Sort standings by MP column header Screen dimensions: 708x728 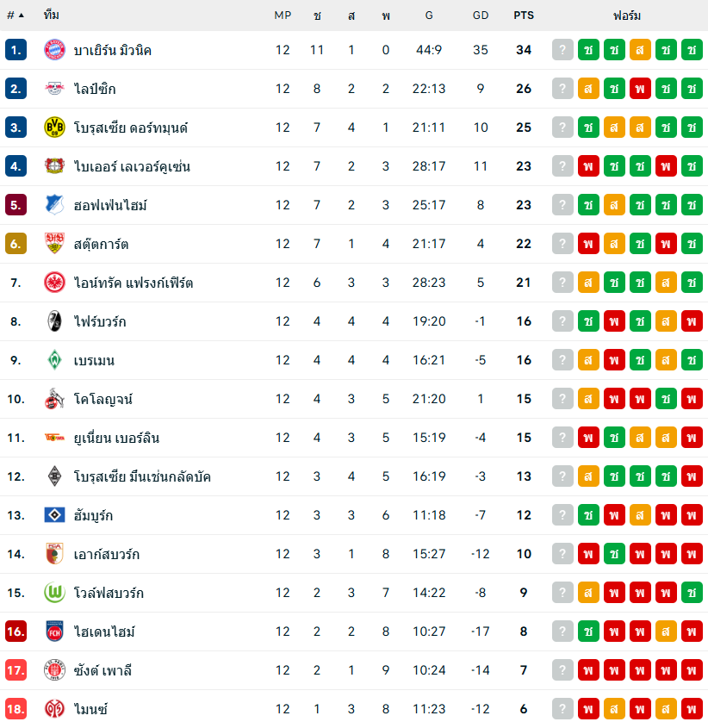click(x=283, y=16)
